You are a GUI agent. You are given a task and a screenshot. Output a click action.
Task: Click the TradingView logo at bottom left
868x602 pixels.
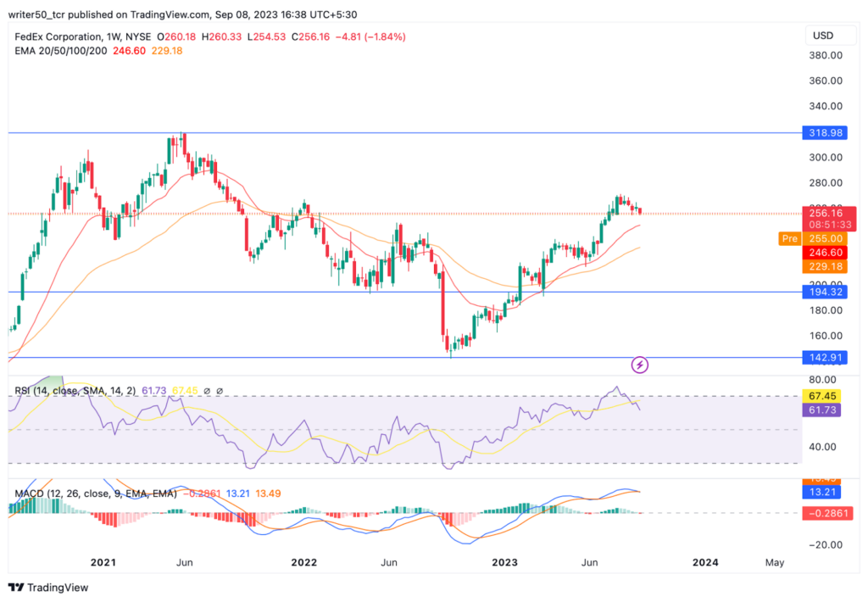[48, 588]
